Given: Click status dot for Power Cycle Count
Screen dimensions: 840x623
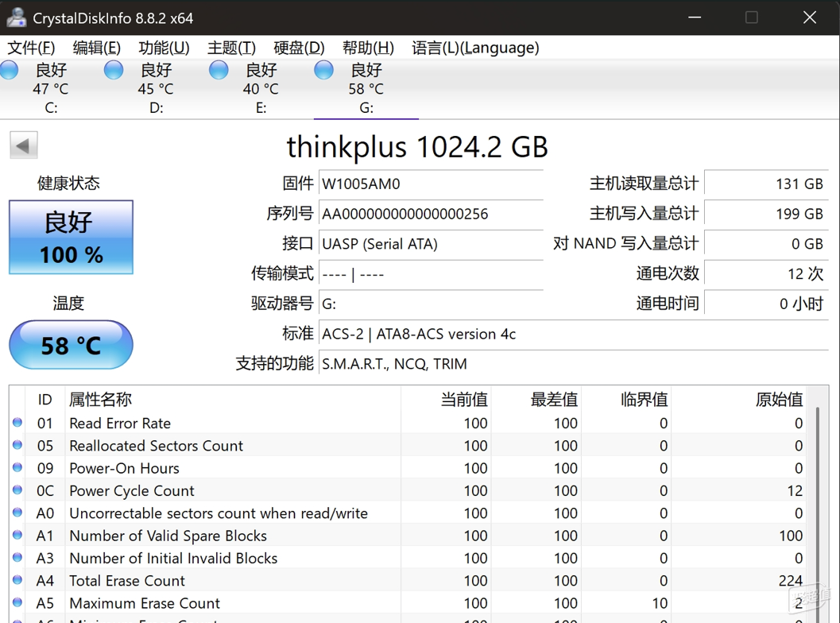Looking at the screenshot, I should tap(17, 490).
